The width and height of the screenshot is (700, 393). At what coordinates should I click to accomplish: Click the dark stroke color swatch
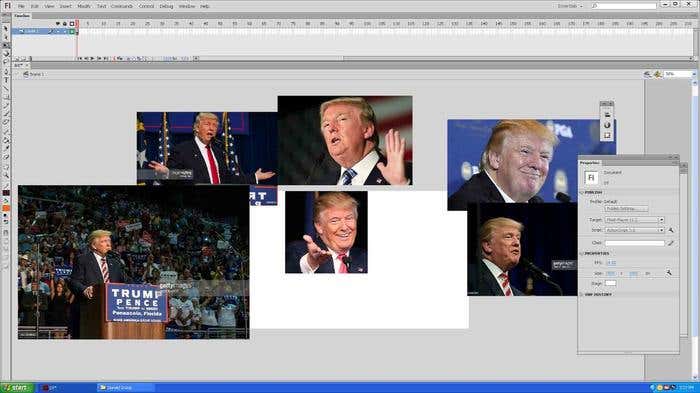point(6,193)
